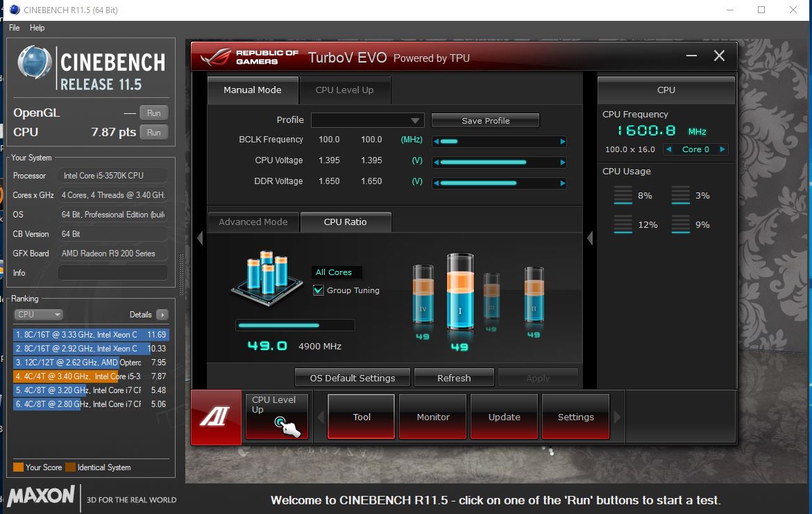Screen dimensions: 812x514
Task: Click the Refresh button
Action: pyautogui.click(x=454, y=378)
